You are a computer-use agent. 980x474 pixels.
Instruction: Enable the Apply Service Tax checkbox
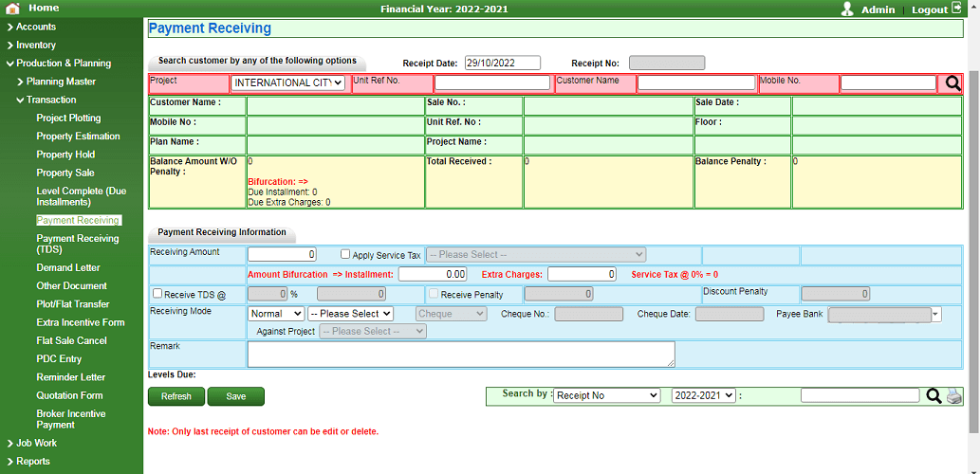point(346,255)
